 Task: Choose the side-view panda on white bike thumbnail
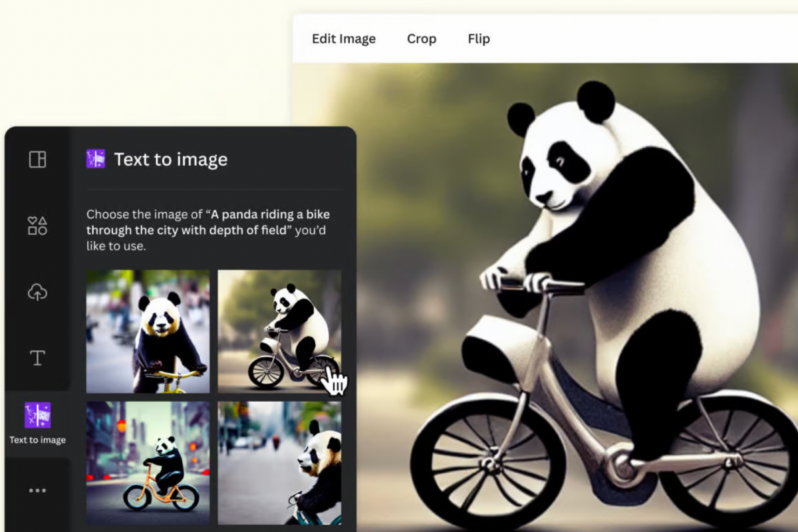pos(279,331)
